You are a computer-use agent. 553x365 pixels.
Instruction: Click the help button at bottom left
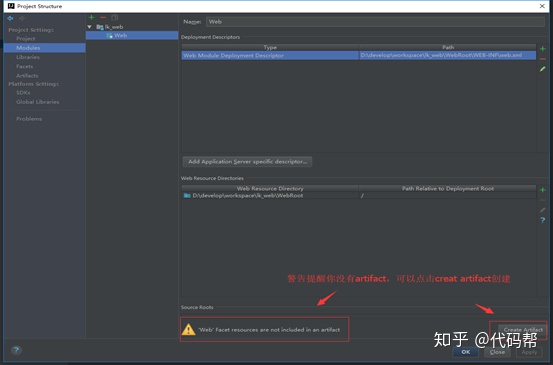point(16,350)
